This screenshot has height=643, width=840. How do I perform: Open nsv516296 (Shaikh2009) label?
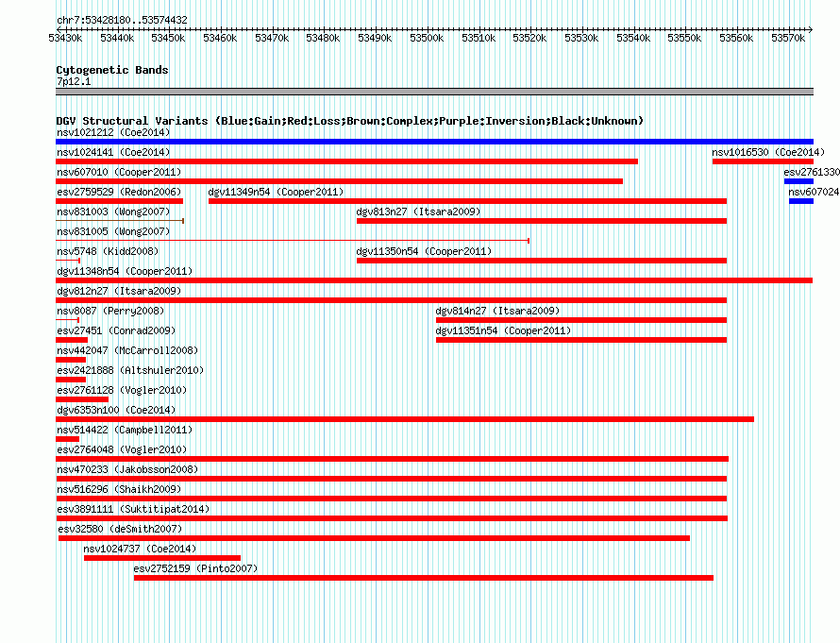[119, 489]
